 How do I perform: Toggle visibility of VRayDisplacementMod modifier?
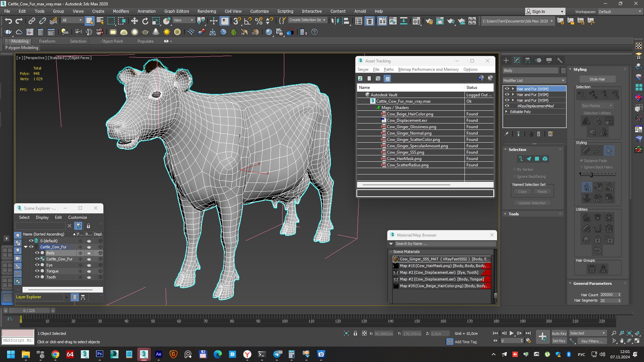click(507, 106)
